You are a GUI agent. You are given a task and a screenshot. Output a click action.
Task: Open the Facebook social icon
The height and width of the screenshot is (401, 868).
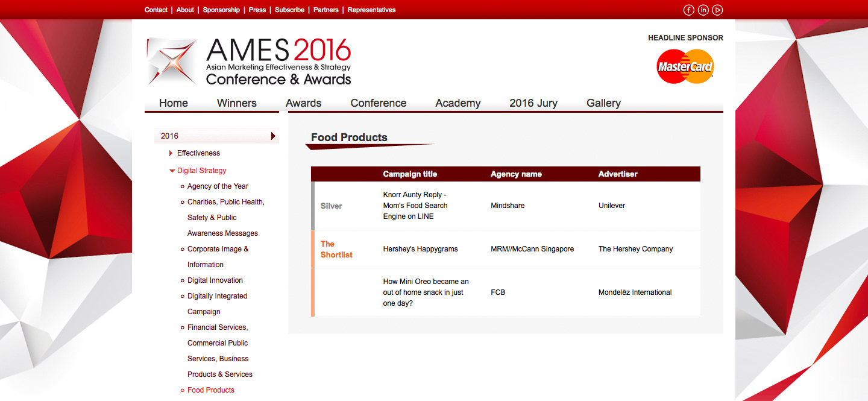click(x=688, y=10)
